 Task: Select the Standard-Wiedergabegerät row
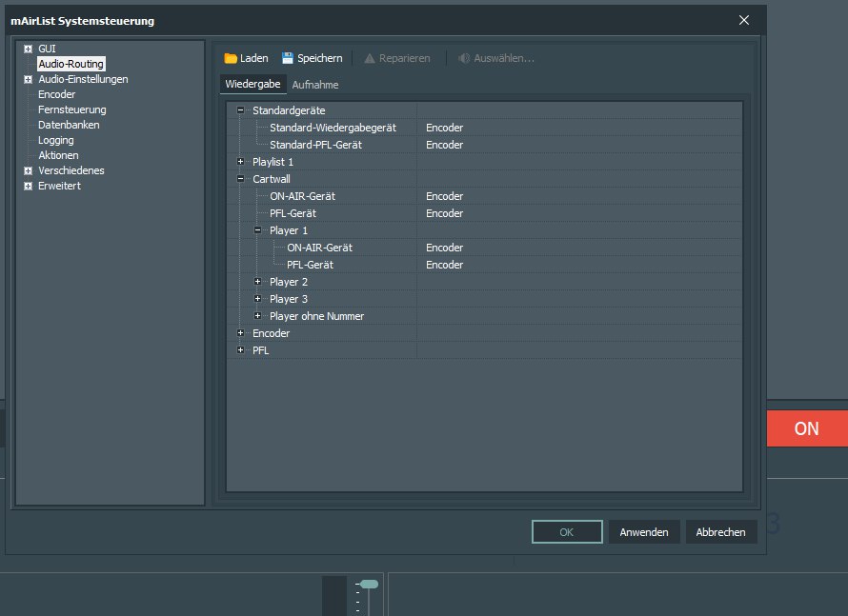484,128
